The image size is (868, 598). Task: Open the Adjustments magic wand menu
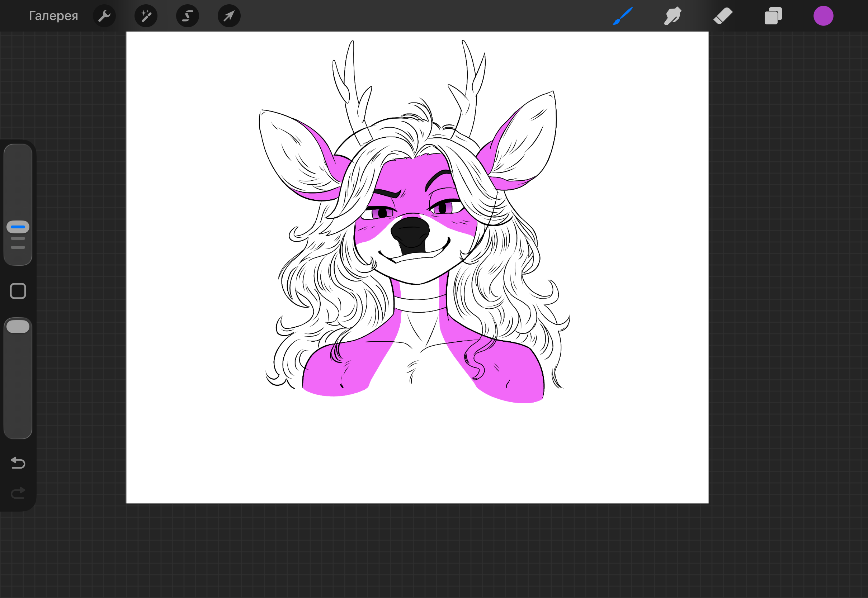click(x=146, y=16)
